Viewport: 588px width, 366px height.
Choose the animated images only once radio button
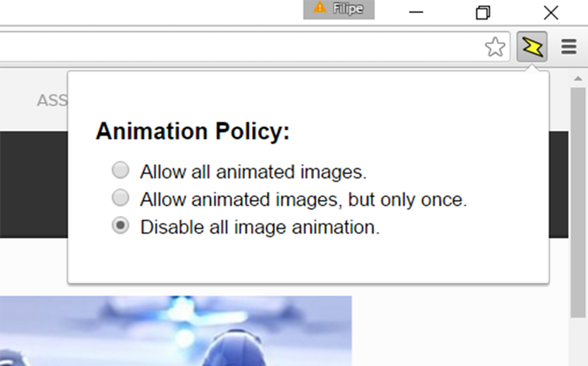click(x=120, y=198)
